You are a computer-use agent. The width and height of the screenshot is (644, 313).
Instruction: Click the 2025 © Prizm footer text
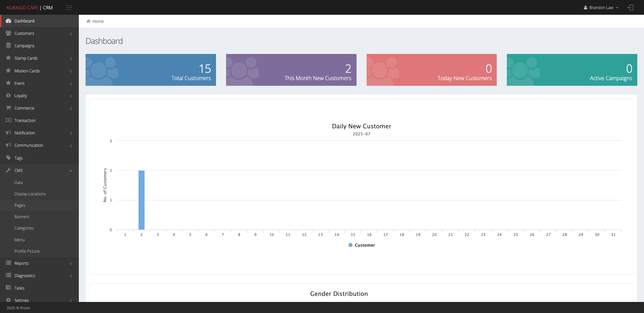pyautogui.click(x=18, y=308)
